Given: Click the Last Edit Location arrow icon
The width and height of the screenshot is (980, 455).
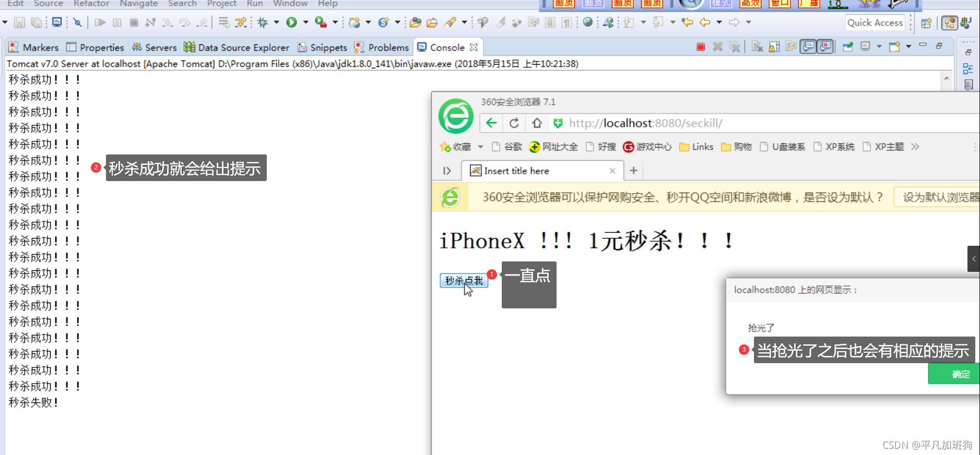Looking at the screenshot, I should (688, 22).
